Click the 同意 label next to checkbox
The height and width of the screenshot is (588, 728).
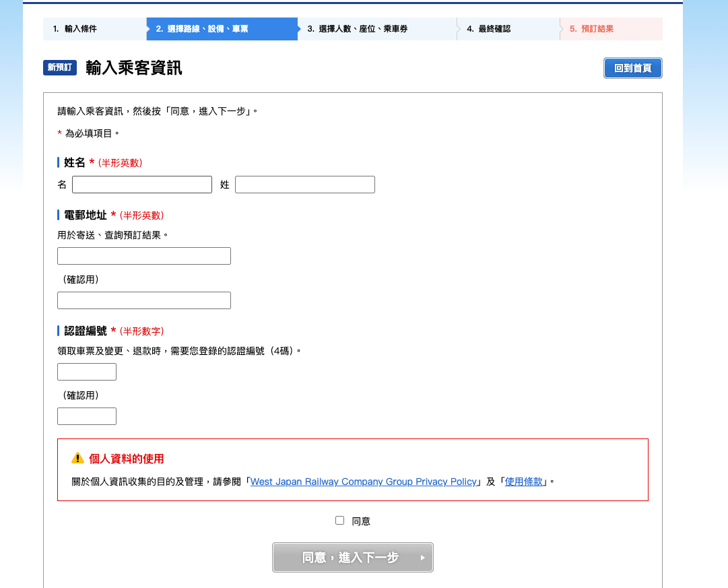point(361,521)
